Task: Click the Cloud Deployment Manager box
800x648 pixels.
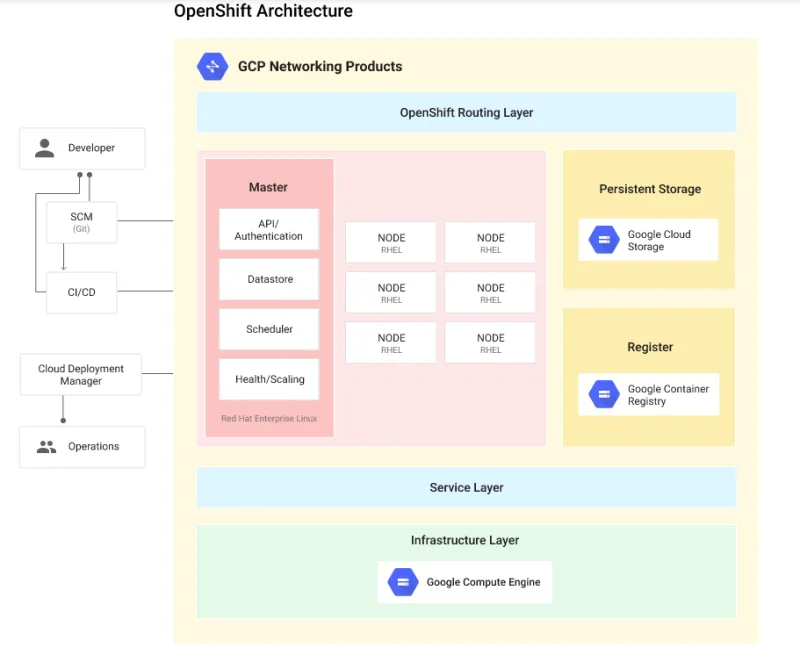Action: click(x=81, y=374)
